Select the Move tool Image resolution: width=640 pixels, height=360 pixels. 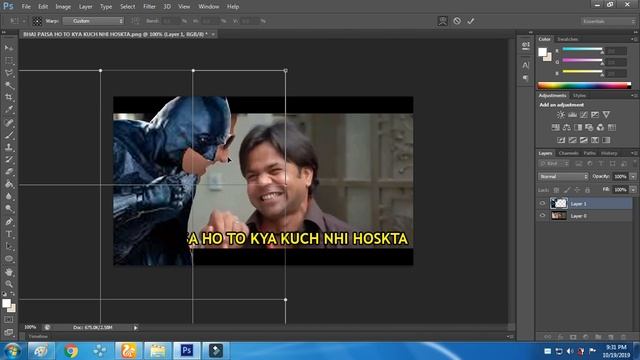click(9, 48)
